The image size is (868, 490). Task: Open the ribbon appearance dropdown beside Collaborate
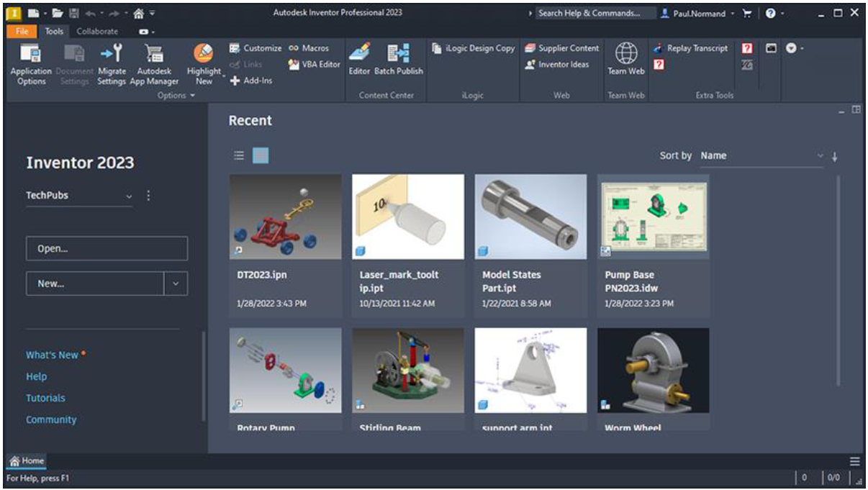(146, 32)
